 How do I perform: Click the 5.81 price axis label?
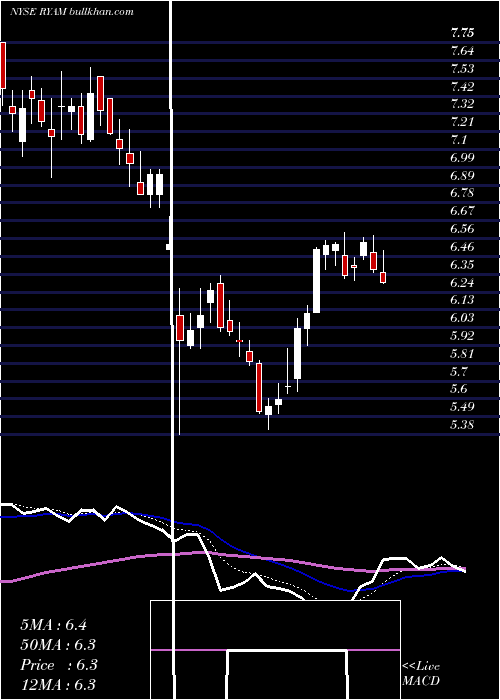pyautogui.click(x=462, y=354)
